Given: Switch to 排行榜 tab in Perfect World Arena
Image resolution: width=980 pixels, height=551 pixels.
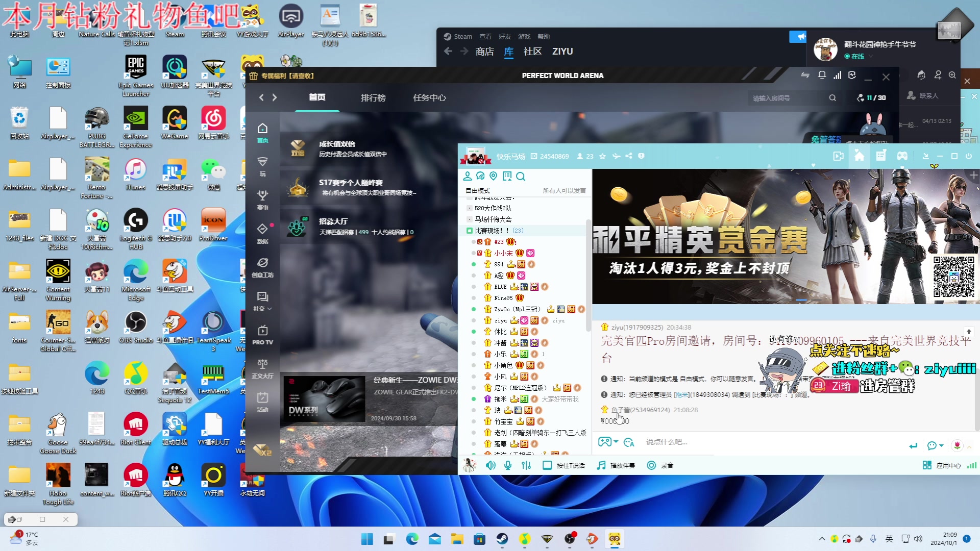Looking at the screenshot, I should [x=373, y=97].
